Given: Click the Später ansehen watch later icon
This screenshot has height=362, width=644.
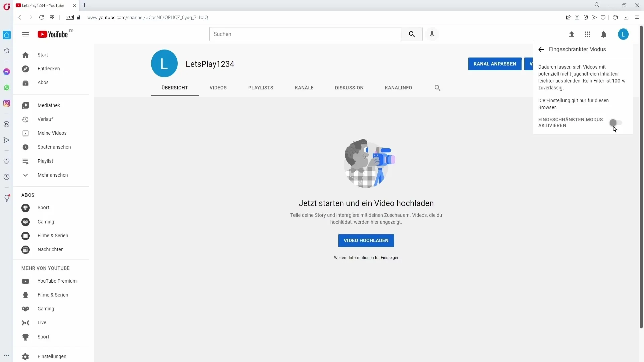Looking at the screenshot, I should click(x=25, y=147).
